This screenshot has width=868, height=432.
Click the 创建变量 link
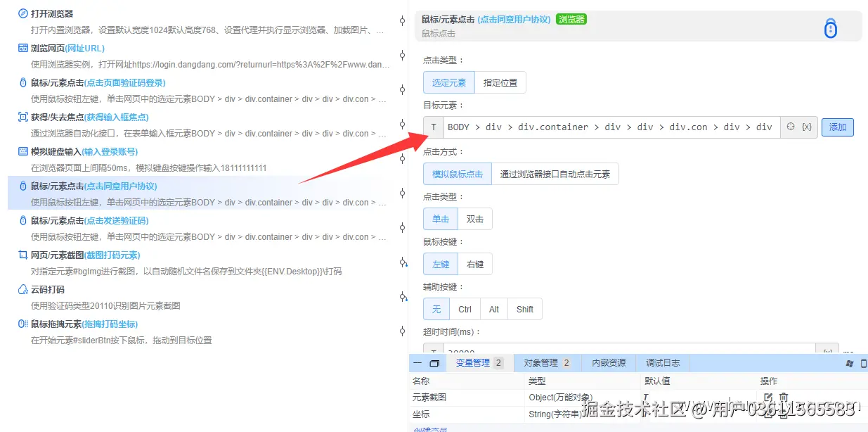[x=432, y=428]
